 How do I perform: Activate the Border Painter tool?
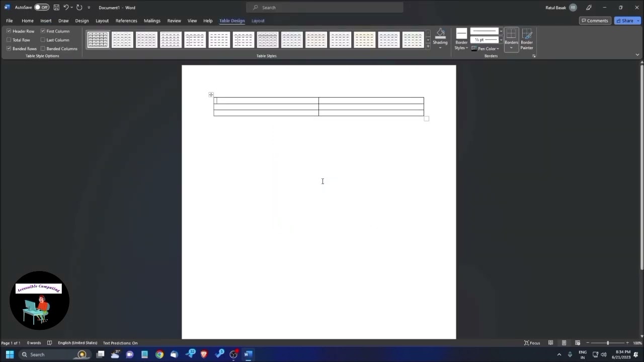(x=527, y=39)
